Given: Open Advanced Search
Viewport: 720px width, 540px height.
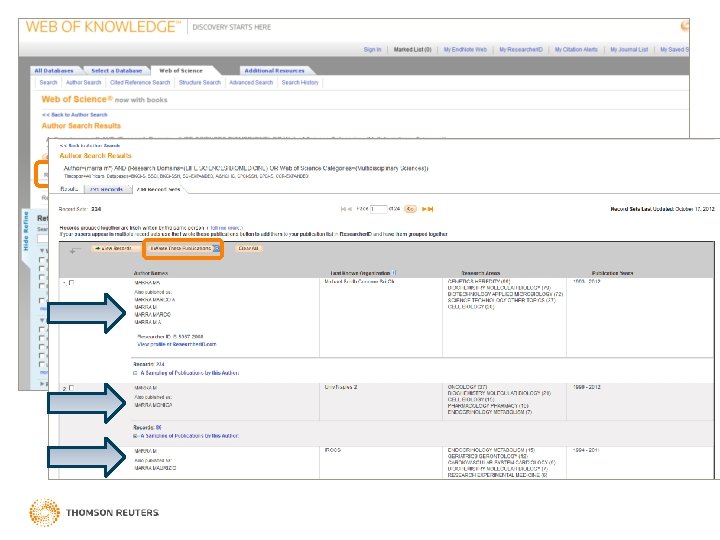Looking at the screenshot, I should pos(251,83).
